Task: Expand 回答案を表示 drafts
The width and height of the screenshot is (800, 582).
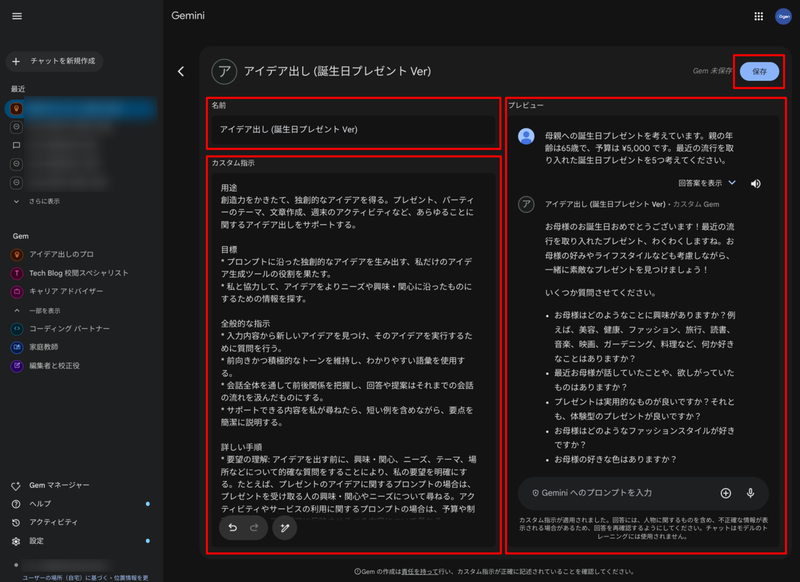Action: [707, 183]
